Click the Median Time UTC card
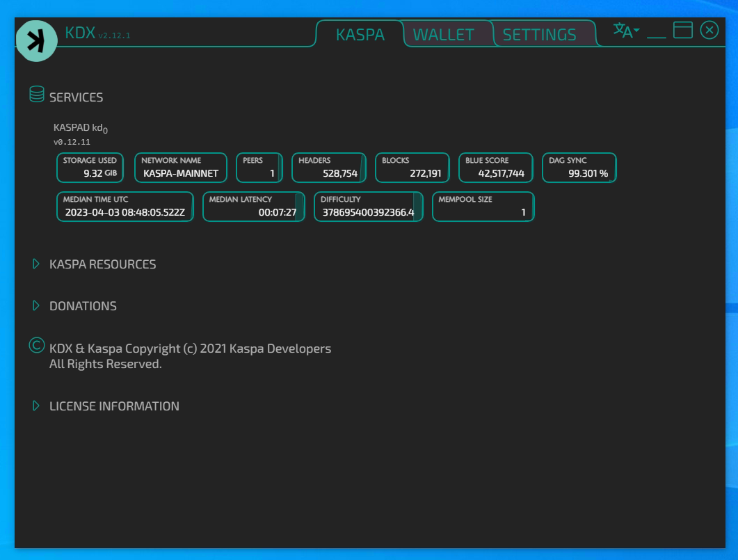 coord(125,207)
